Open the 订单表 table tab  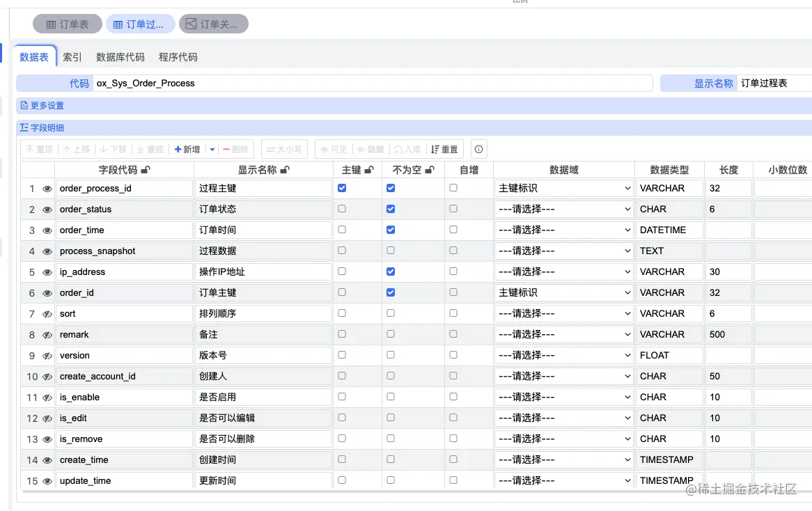pyautogui.click(x=68, y=24)
